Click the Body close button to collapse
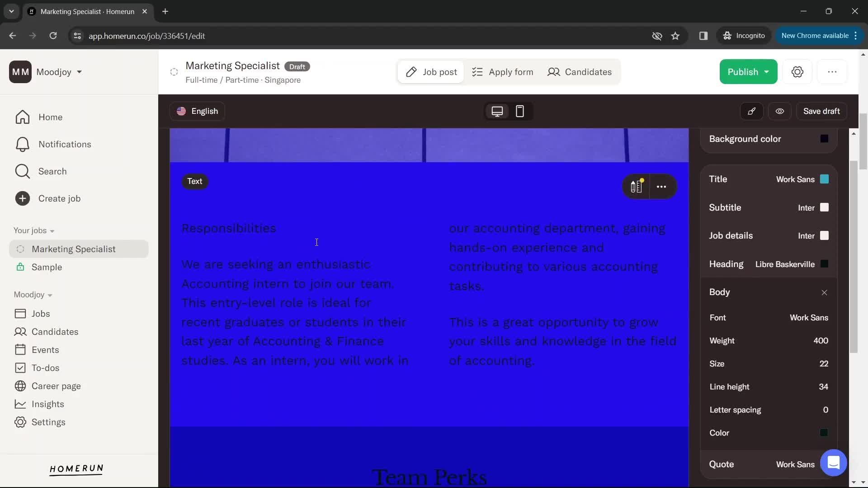The image size is (868, 488). pyautogui.click(x=825, y=293)
